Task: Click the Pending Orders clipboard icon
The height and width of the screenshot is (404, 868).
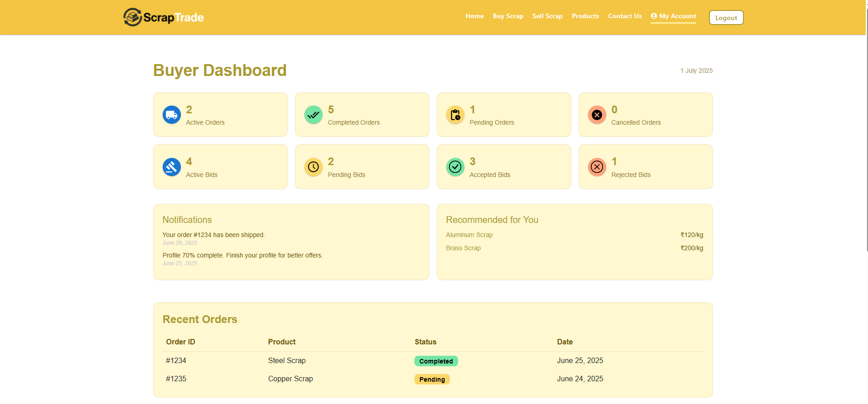Action: click(x=455, y=115)
